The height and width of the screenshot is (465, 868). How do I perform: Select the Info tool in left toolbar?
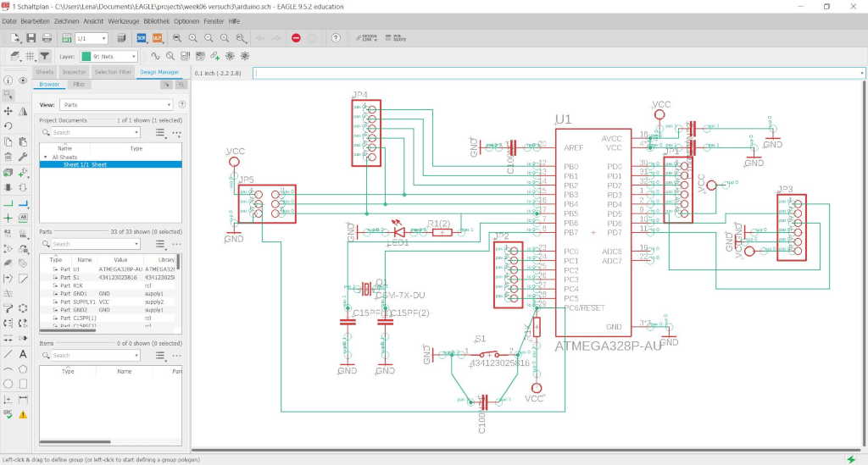tap(8, 80)
